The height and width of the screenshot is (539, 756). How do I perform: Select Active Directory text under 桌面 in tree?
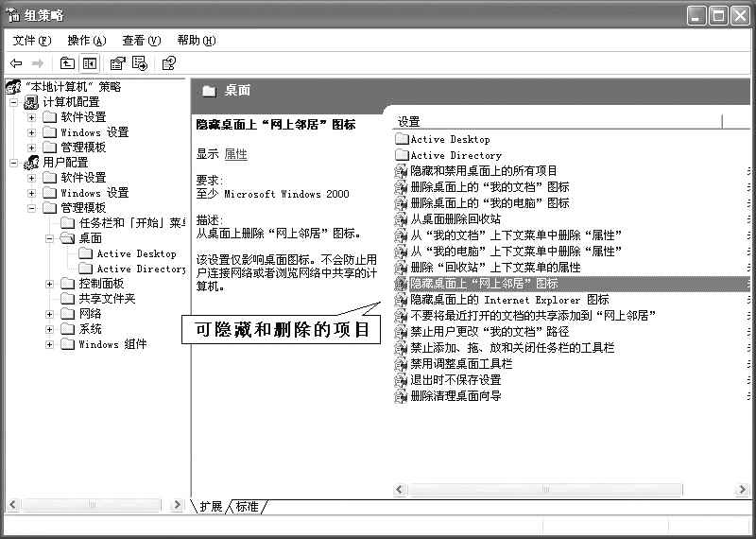click(141, 269)
